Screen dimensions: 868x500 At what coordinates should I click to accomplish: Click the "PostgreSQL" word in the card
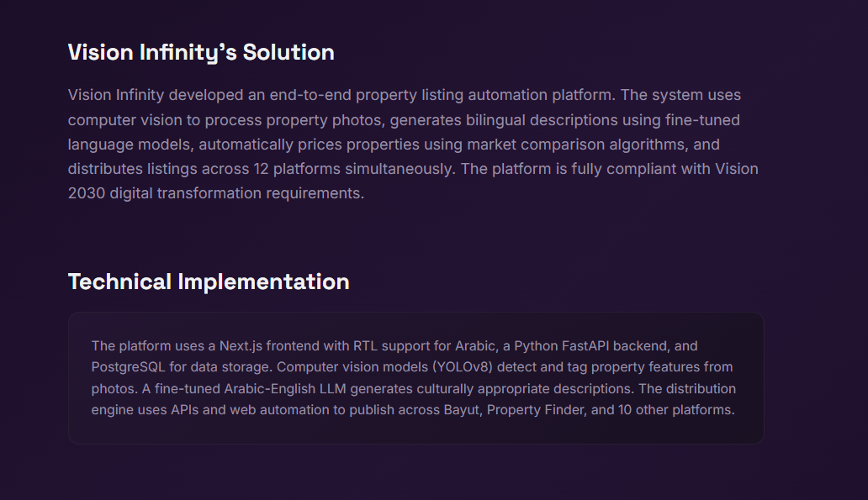pos(129,367)
